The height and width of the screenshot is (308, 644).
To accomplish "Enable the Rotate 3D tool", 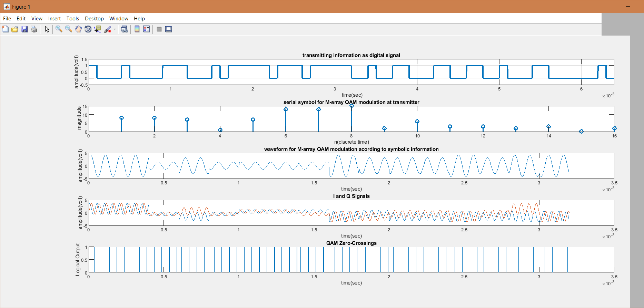I will pyautogui.click(x=88, y=29).
